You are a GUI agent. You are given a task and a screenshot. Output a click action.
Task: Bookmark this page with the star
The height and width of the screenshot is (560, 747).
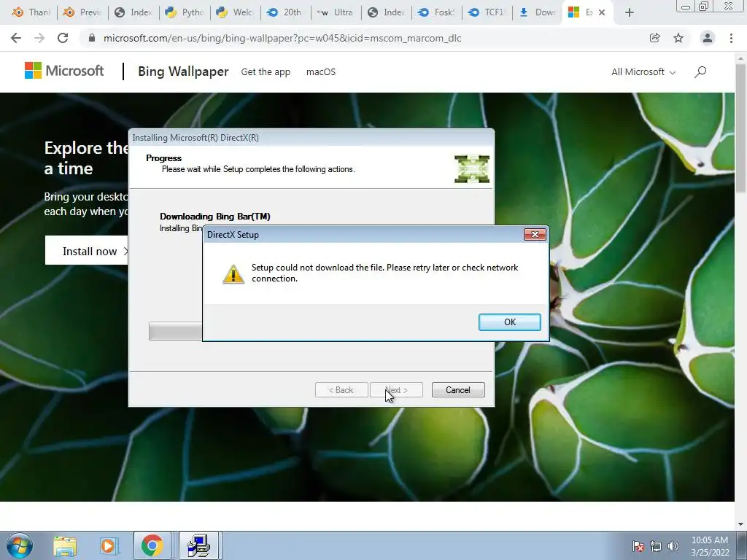click(x=678, y=38)
